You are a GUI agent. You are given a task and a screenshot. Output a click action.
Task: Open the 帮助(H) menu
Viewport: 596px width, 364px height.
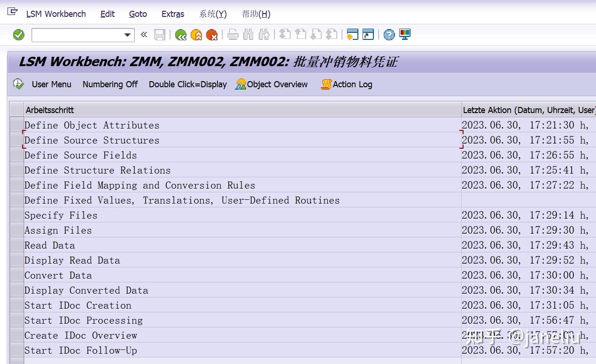point(256,14)
